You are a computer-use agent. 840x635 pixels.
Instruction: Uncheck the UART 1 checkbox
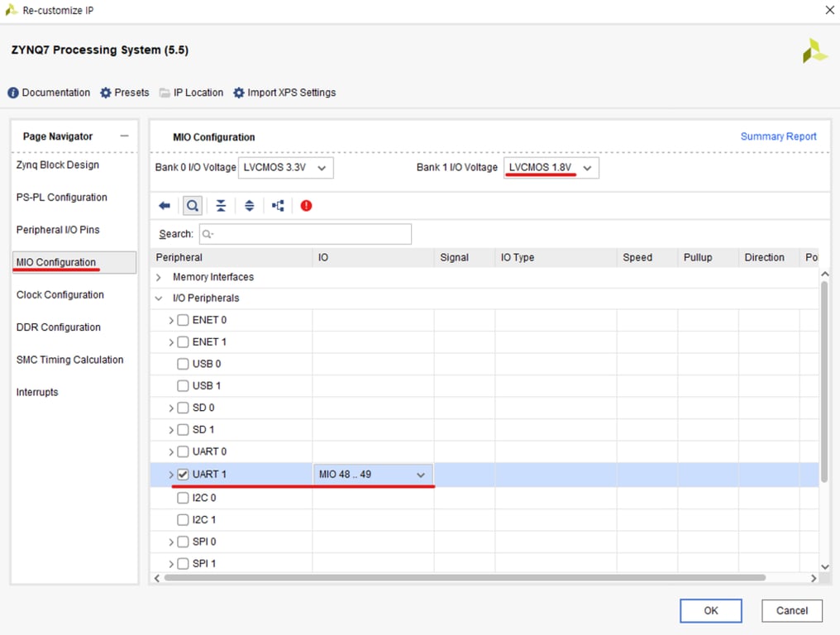(183, 475)
